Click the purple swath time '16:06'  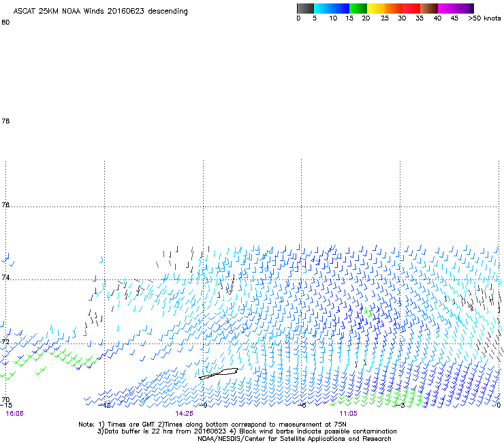pyautogui.click(x=14, y=414)
